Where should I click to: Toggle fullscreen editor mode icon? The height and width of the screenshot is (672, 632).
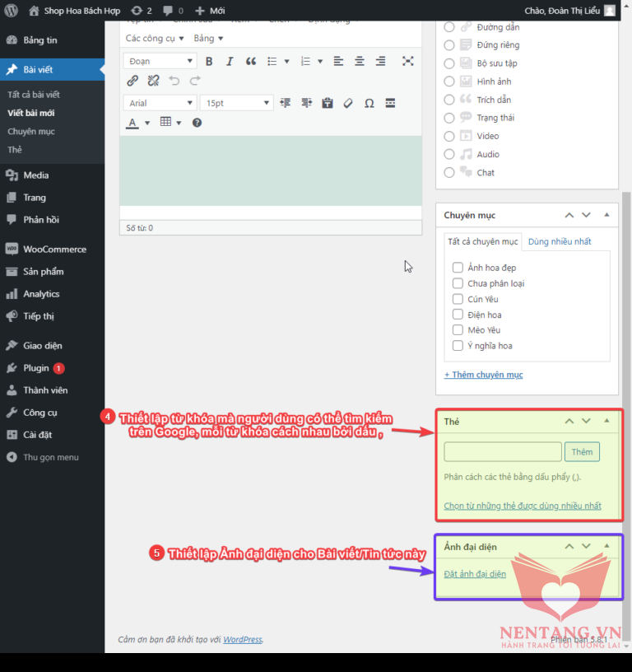(407, 61)
